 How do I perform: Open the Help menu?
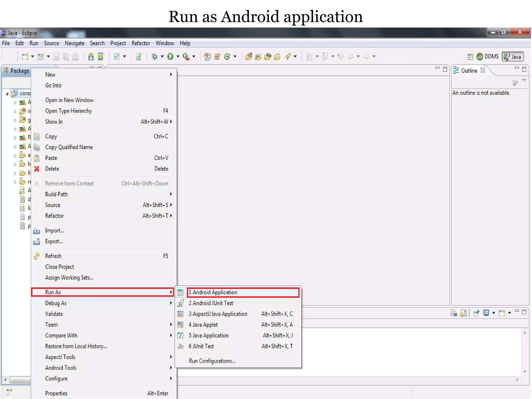185,43
